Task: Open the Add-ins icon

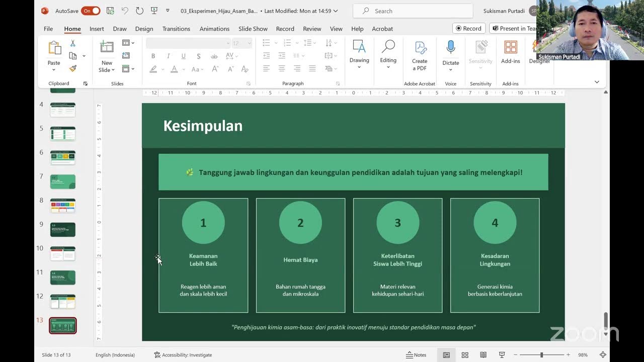Action: [511, 48]
